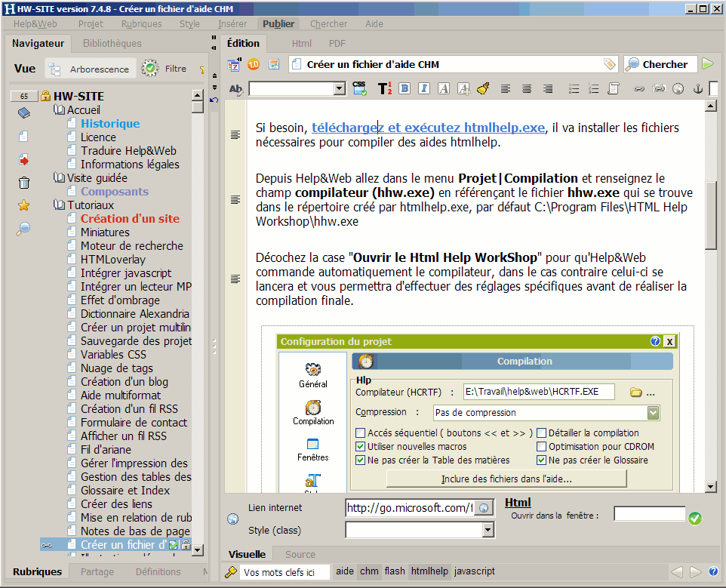This screenshot has height=588, width=726.
Task: Click the Vos mots clefs ici field
Action: 285,572
